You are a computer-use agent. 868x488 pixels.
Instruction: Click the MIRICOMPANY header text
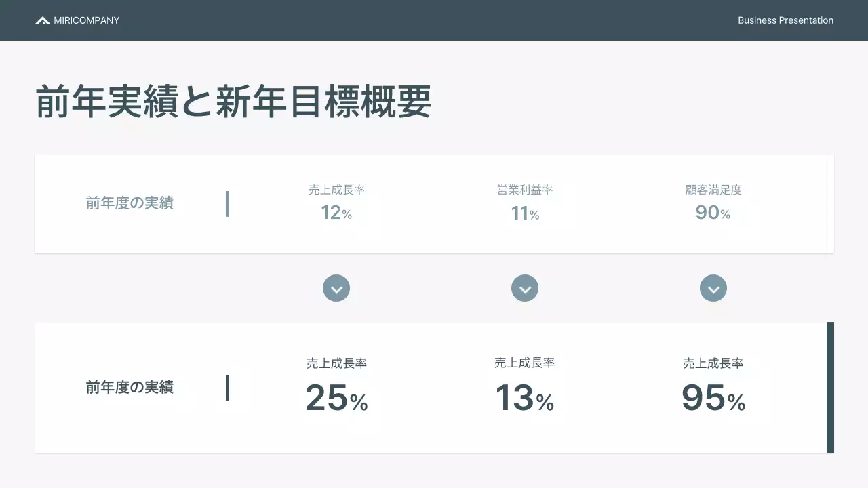(x=86, y=20)
